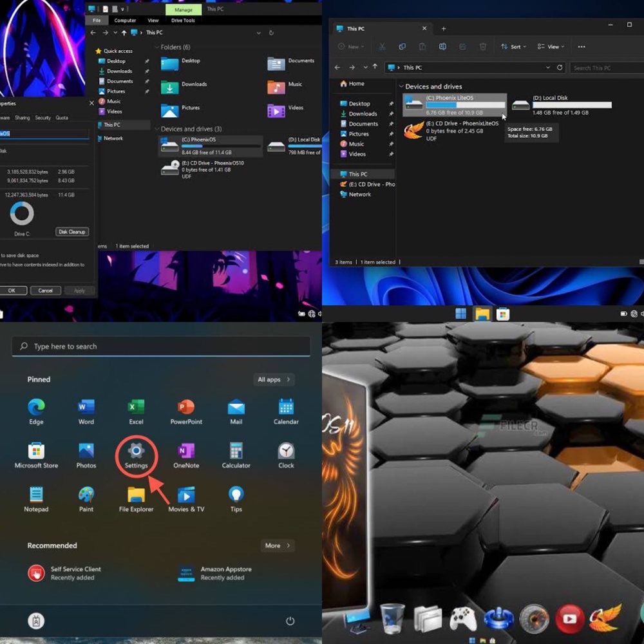Click the Type here to search field
Viewport: 644px width, 644px height.
pyautogui.click(x=161, y=346)
